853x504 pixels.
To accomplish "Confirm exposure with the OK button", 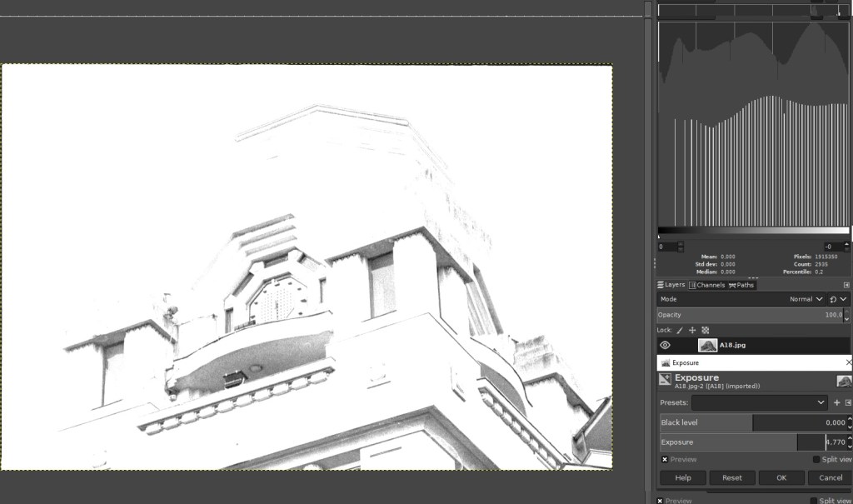I will [x=781, y=477].
